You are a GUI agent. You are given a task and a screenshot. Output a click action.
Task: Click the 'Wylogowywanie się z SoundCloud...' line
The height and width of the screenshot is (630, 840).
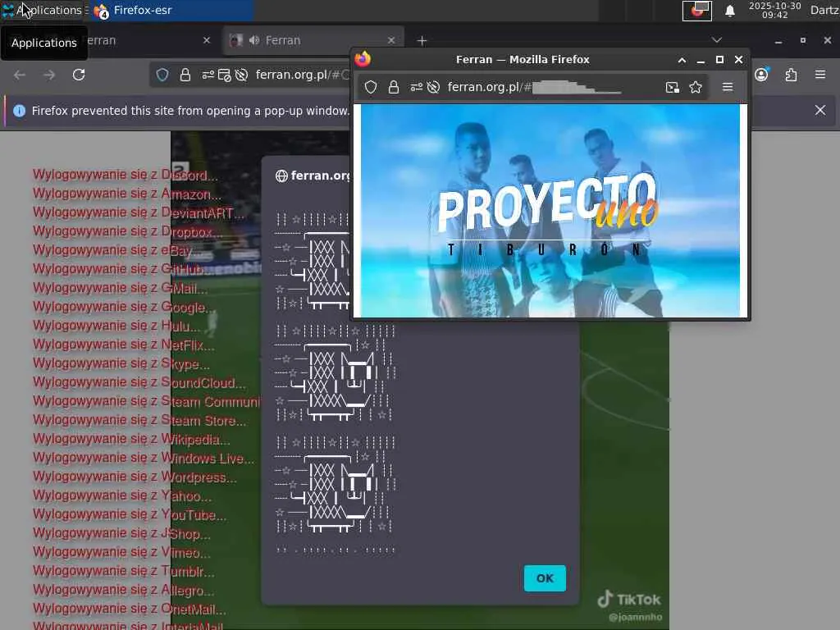click(x=139, y=382)
